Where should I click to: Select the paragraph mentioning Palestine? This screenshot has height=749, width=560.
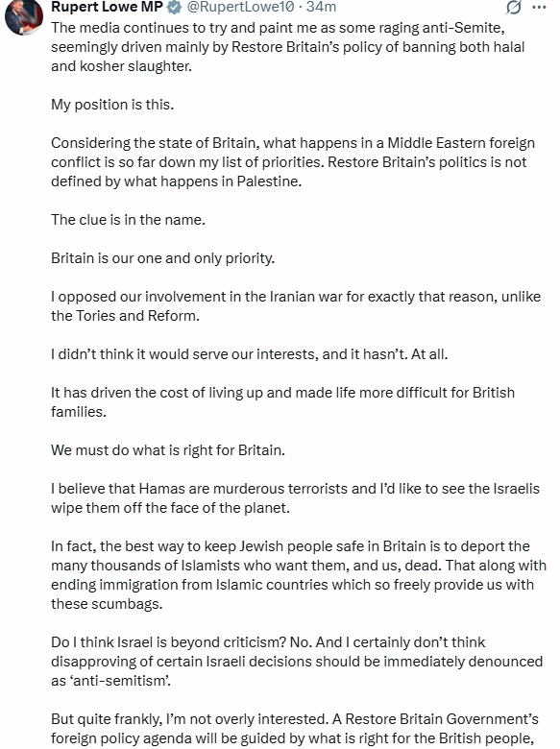(x=293, y=162)
